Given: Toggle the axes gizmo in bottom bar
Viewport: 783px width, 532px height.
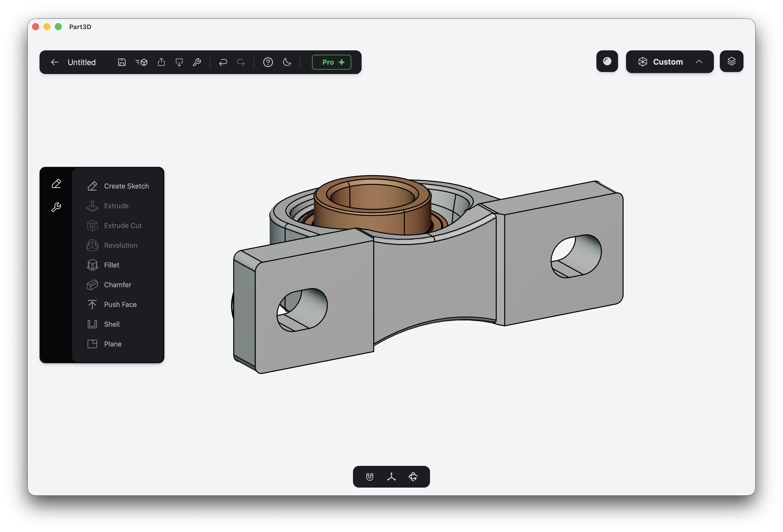Looking at the screenshot, I should (391, 476).
